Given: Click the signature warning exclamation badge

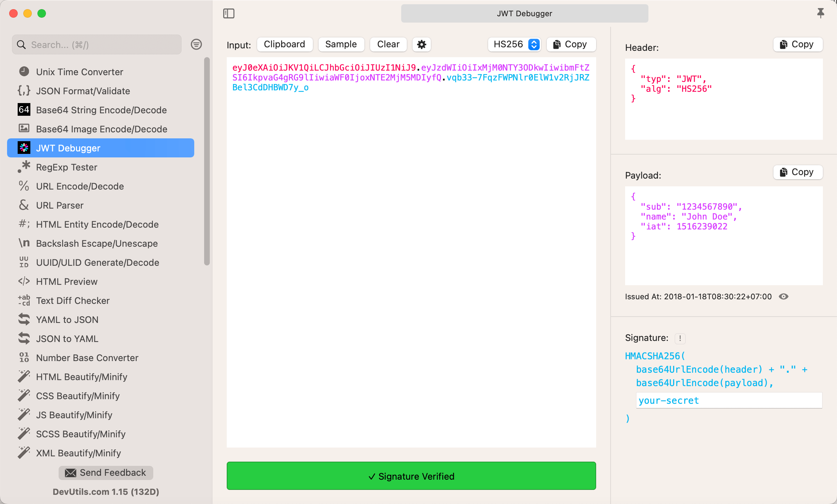Looking at the screenshot, I should (680, 338).
